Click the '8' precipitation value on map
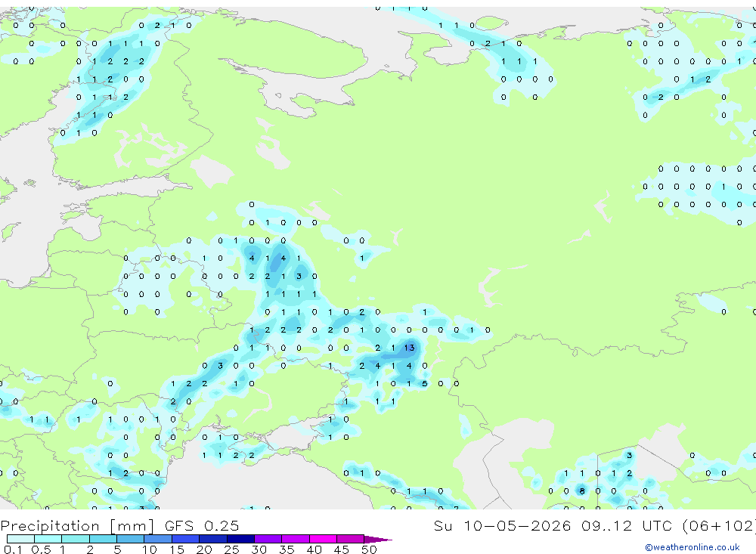The height and width of the screenshot is (554, 756). click(x=582, y=491)
